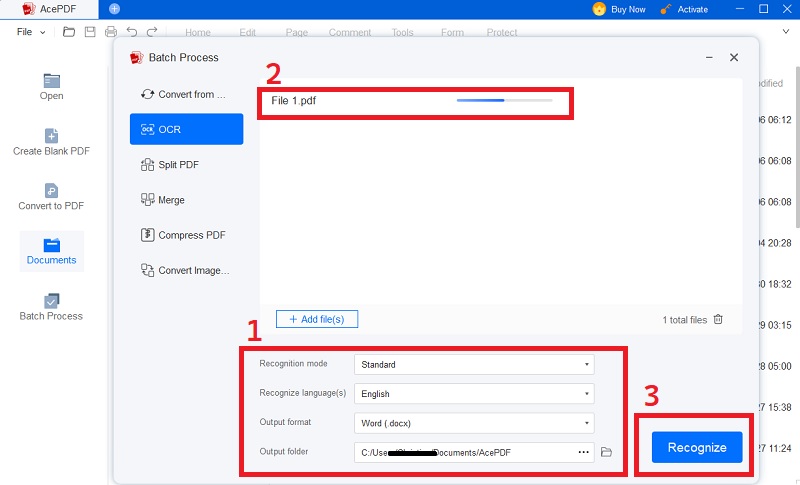Choose the Convert Image option
The width and height of the screenshot is (800, 485).
[186, 270]
